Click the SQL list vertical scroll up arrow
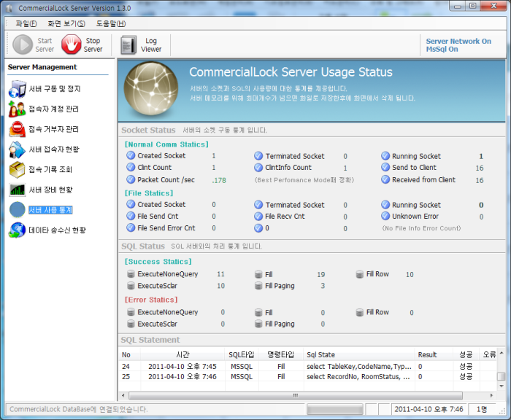The height and width of the screenshot is (420, 511). click(x=502, y=353)
